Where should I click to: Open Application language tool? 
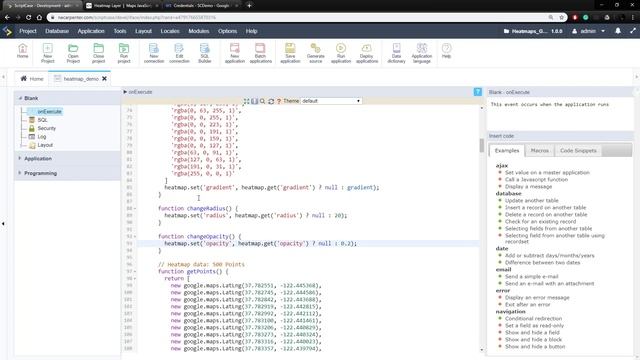pos(422,53)
